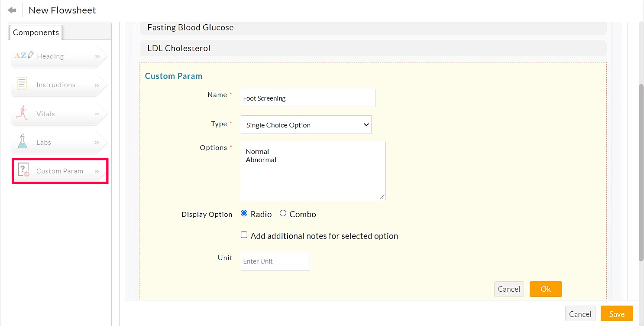Save the new flowsheet
The image size is (644, 326).
pos(616,314)
